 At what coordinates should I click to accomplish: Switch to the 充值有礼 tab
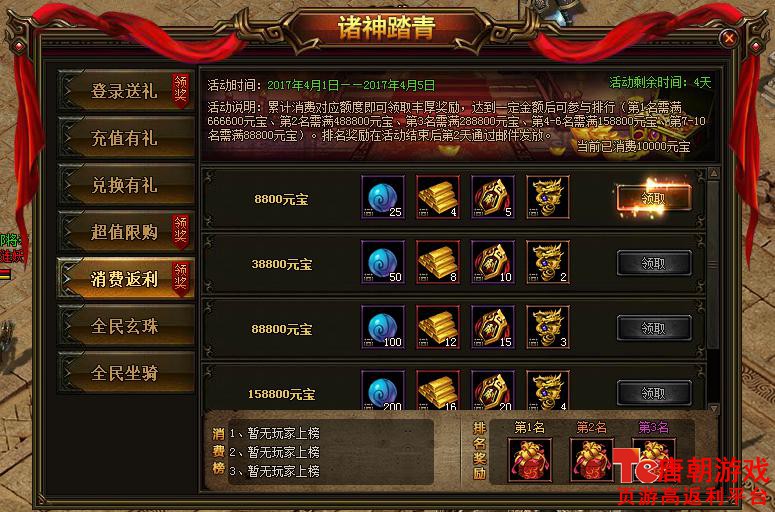click(x=126, y=137)
